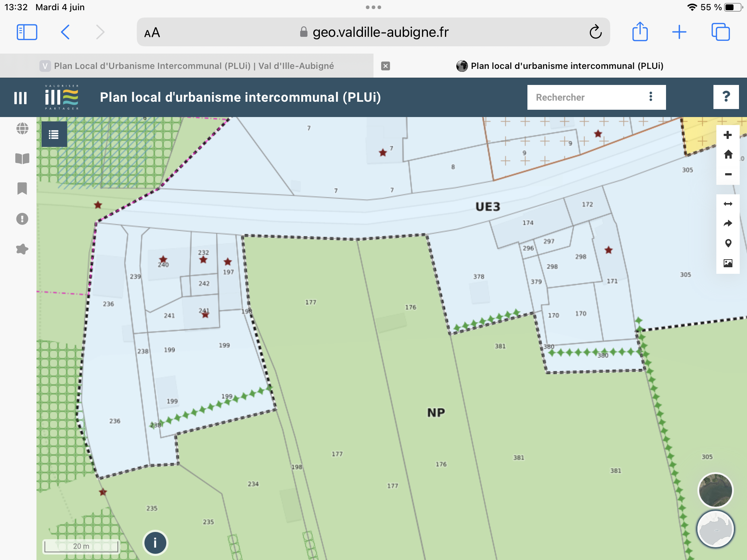Toggle the layer list legend button
The height and width of the screenshot is (560, 747).
click(54, 135)
